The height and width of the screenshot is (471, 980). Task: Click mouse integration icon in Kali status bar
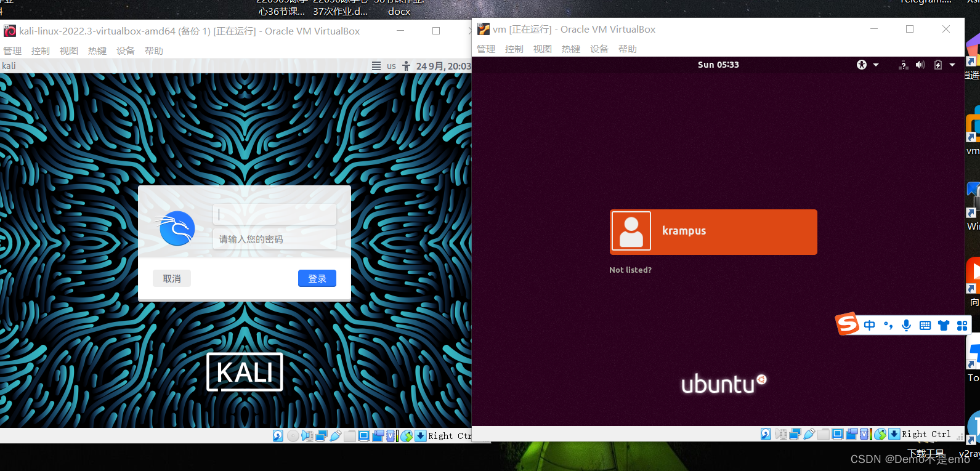pos(407,436)
